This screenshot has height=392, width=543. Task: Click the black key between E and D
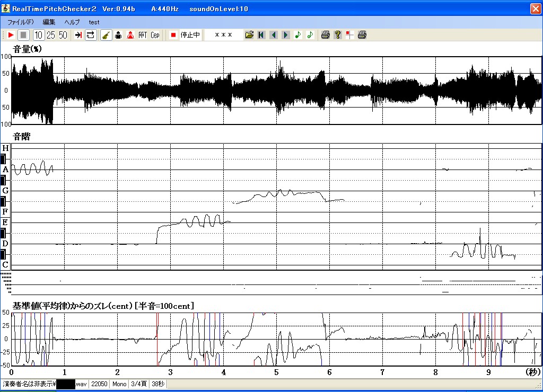tap(3, 233)
